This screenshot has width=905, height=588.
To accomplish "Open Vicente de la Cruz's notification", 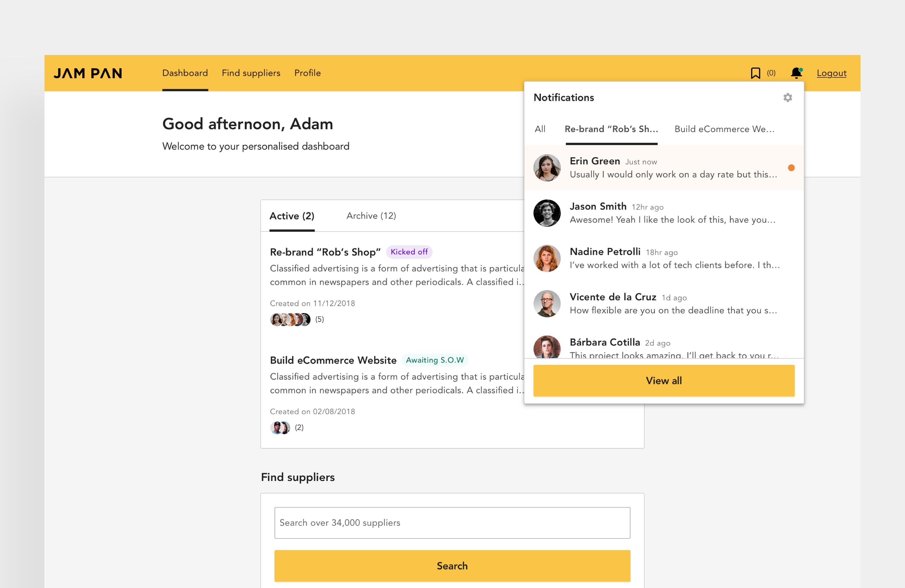I will pyautogui.click(x=673, y=304).
